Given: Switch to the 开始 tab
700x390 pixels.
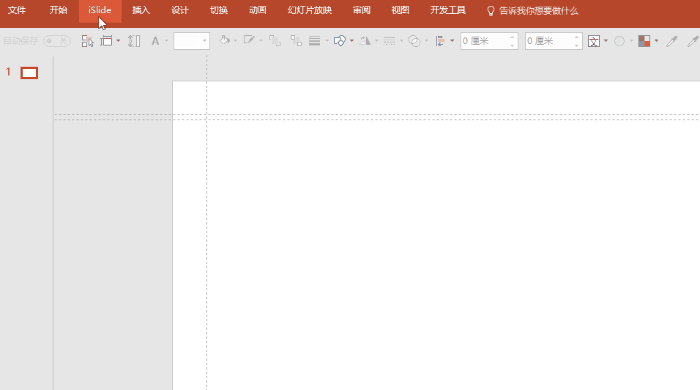Looking at the screenshot, I should coord(58,10).
